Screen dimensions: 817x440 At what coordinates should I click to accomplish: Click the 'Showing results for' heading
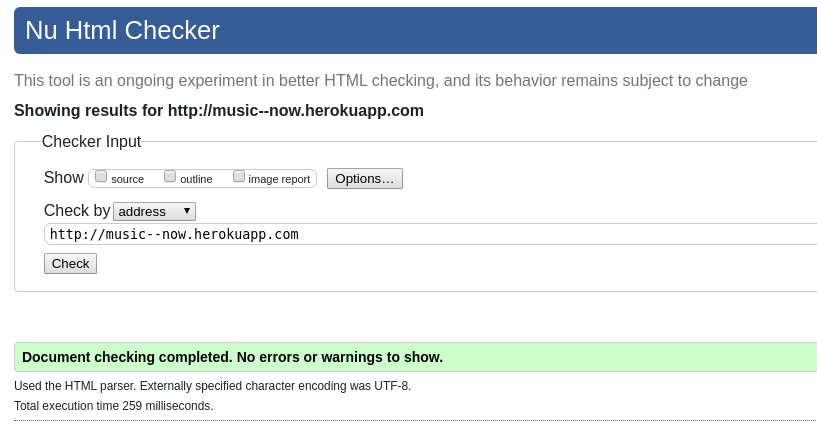219,111
